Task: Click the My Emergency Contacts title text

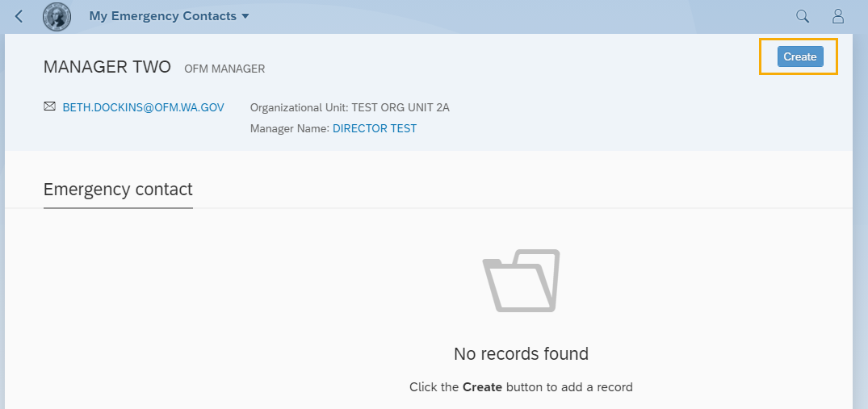Action: (x=162, y=16)
